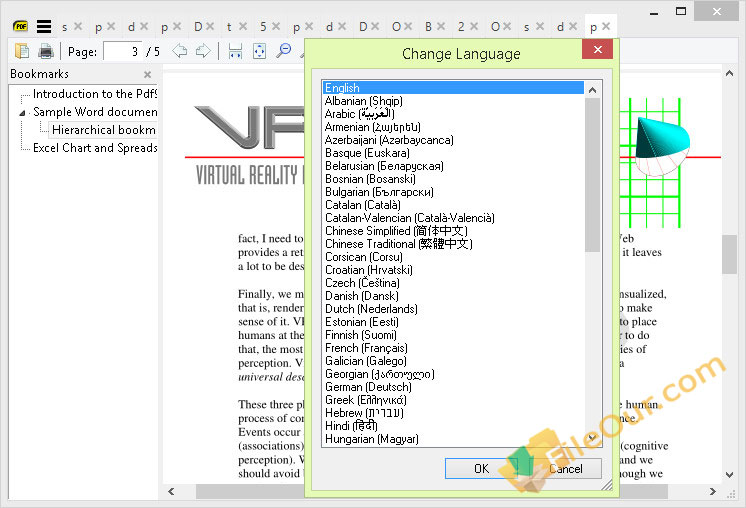Select the fit page icon

pyautogui.click(x=259, y=51)
